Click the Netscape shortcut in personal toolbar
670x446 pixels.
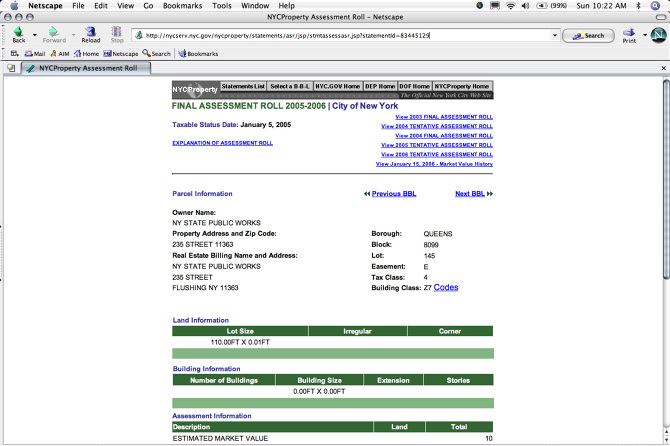coord(121,54)
